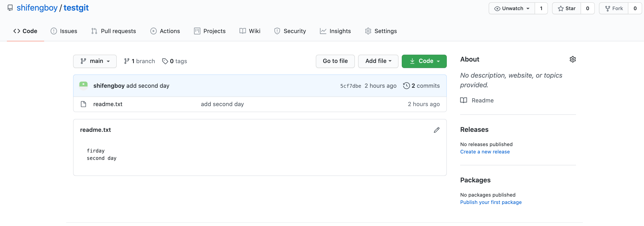Click the 'second day' line in the readme preview

point(102,158)
